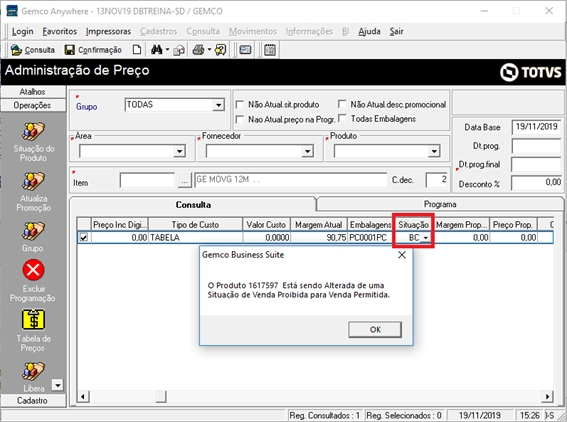Switch to the Consulta tab
This screenshot has width=567, height=422.
point(193,205)
